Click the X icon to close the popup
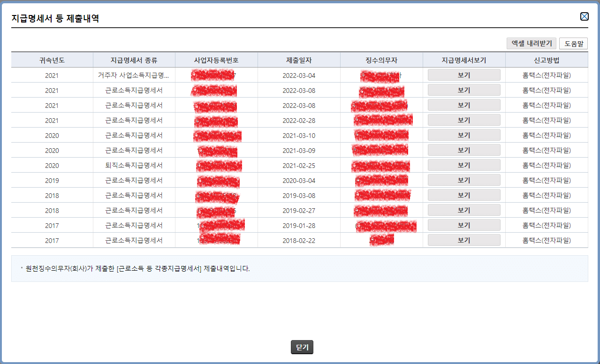600x364 pixels. (585, 16)
